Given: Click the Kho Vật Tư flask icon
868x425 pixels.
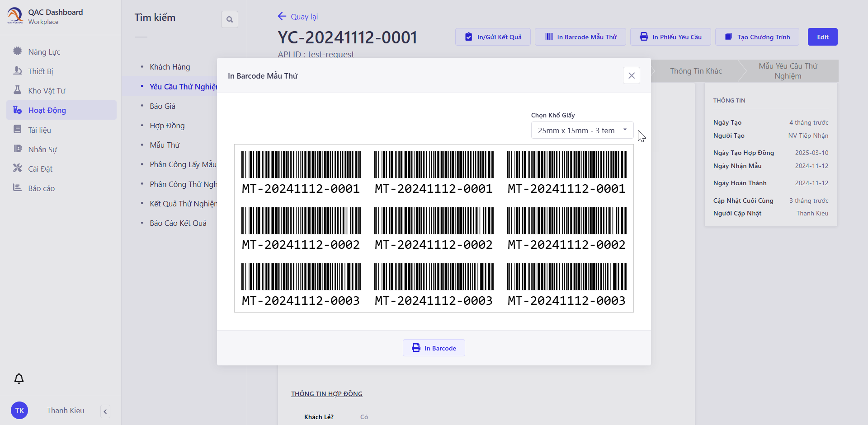Looking at the screenshot, I should [x=17, y=90].
